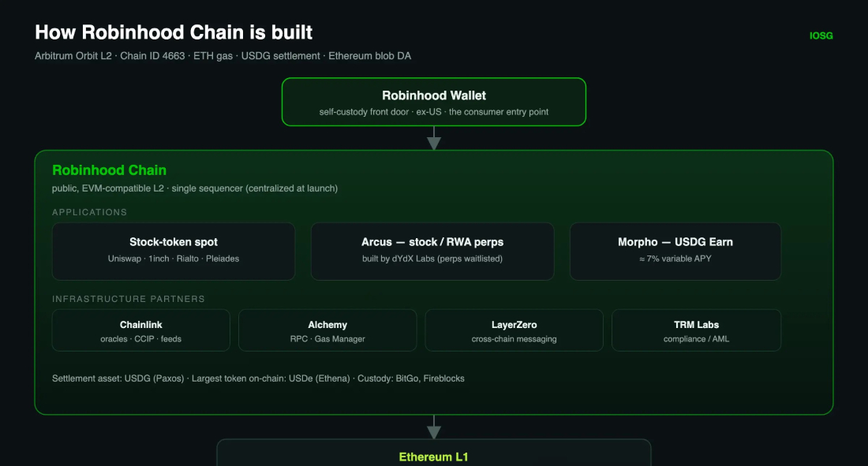
Task: Open the Arcus stock / RWA perps card
Action: 432,252
